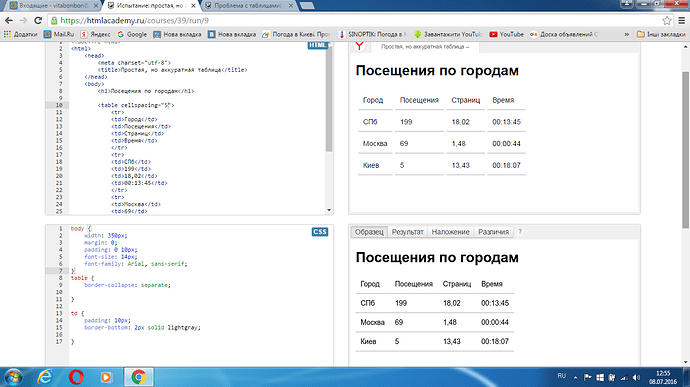Open Internet Explorer from the taskbar

(x=45, y=377)
